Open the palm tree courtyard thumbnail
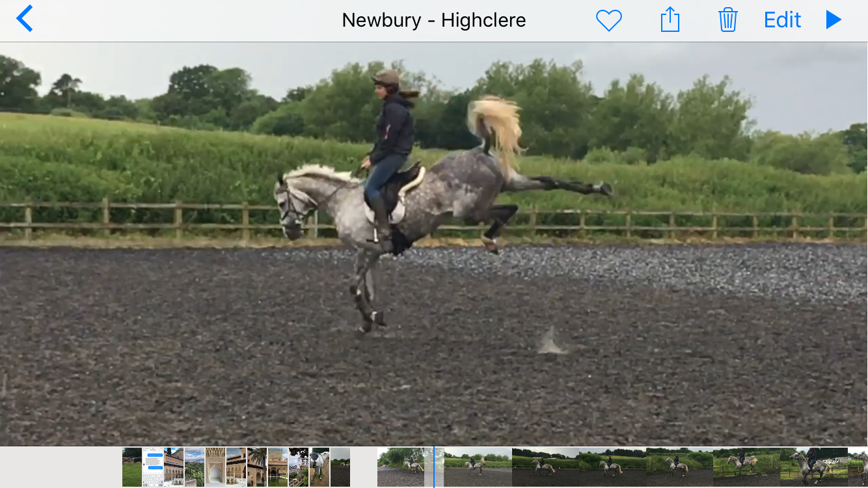 (257, 467)
